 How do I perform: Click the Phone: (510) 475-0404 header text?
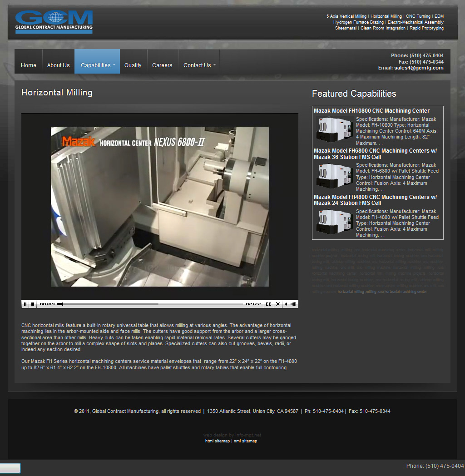tap(417, 55)
